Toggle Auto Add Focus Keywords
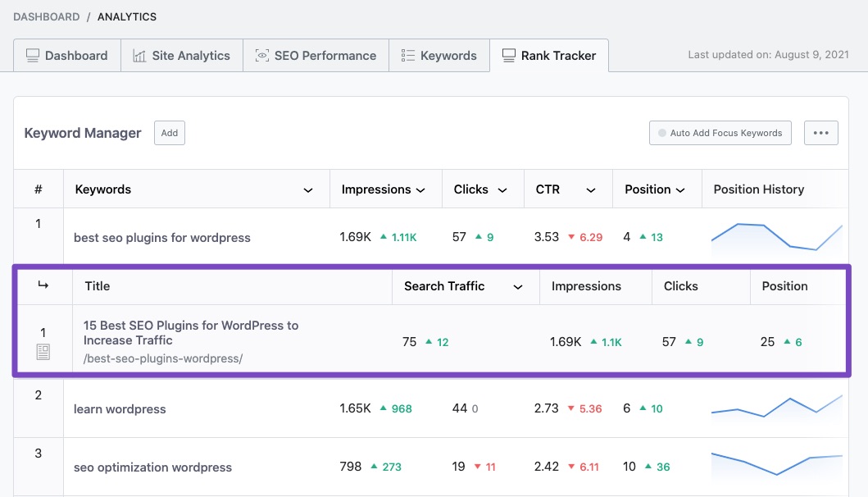Screen dimensions: 868x497 (x=720, y=133)
